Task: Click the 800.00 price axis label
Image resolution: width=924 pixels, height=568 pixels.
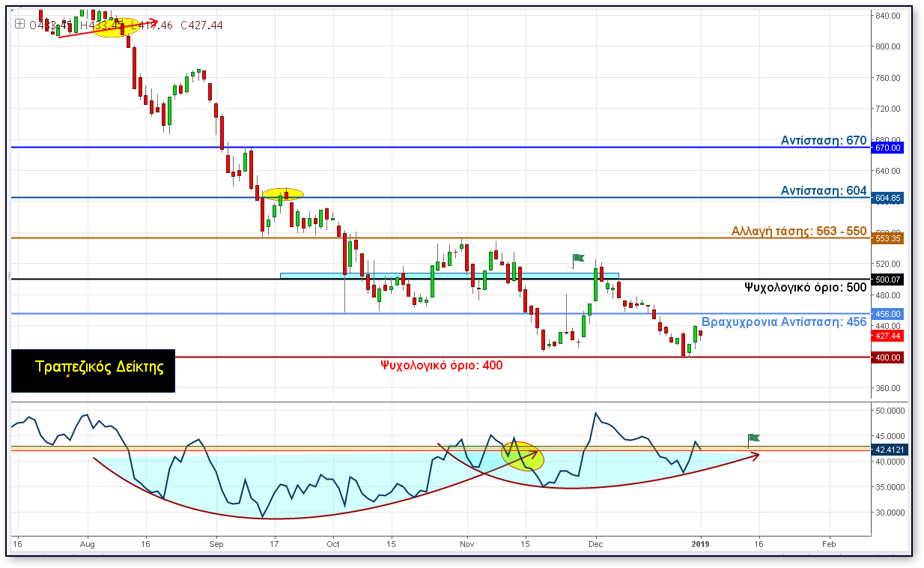Action: click(x=887, y=46)
